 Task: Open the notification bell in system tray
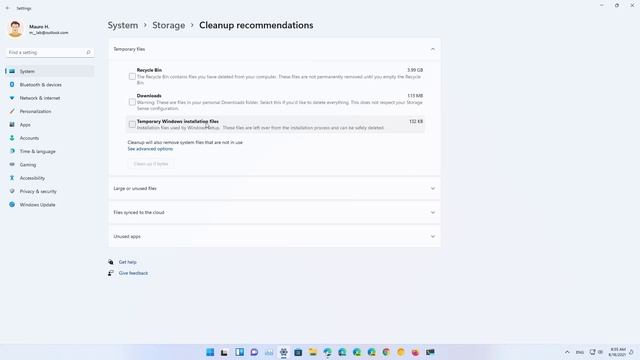(631, 352)
